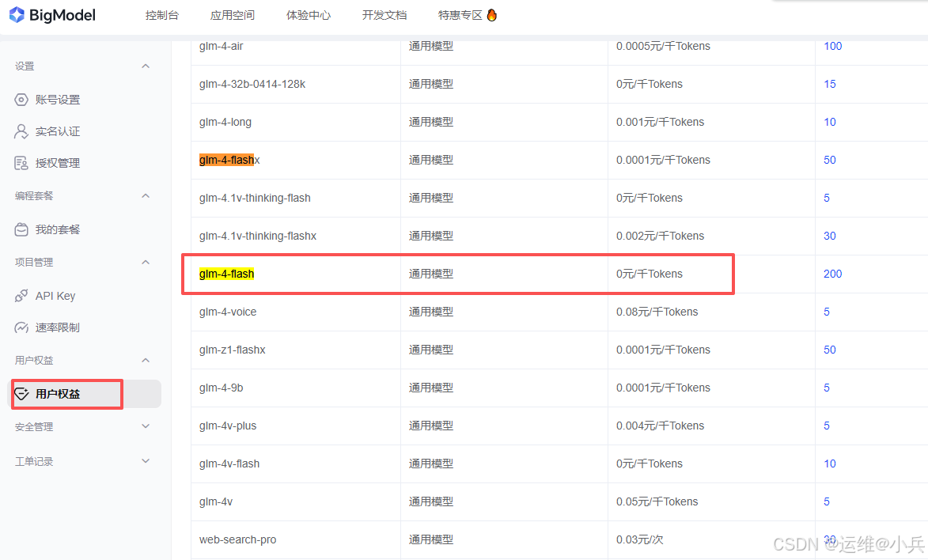Click the glm-4-flashx model name
Viewport: 928px width, 560px height.
tap(229, 160)
